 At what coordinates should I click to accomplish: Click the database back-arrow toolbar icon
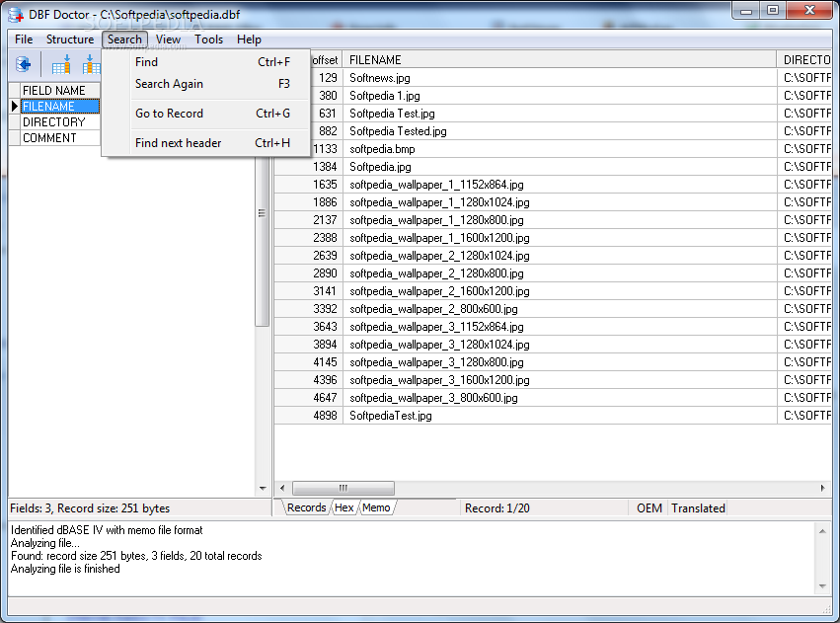click(23, 65)
